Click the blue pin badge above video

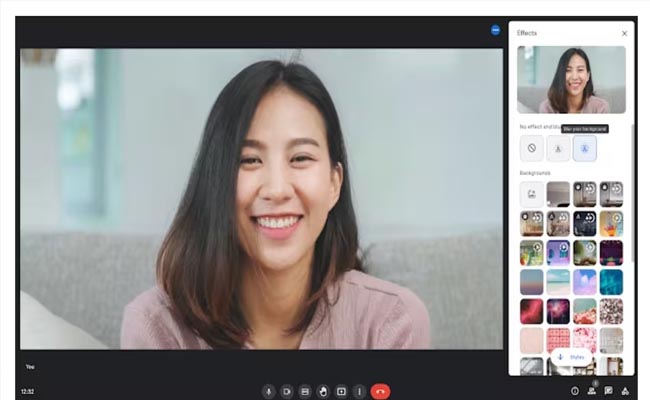pyautogui.click(x=495, y=30)
